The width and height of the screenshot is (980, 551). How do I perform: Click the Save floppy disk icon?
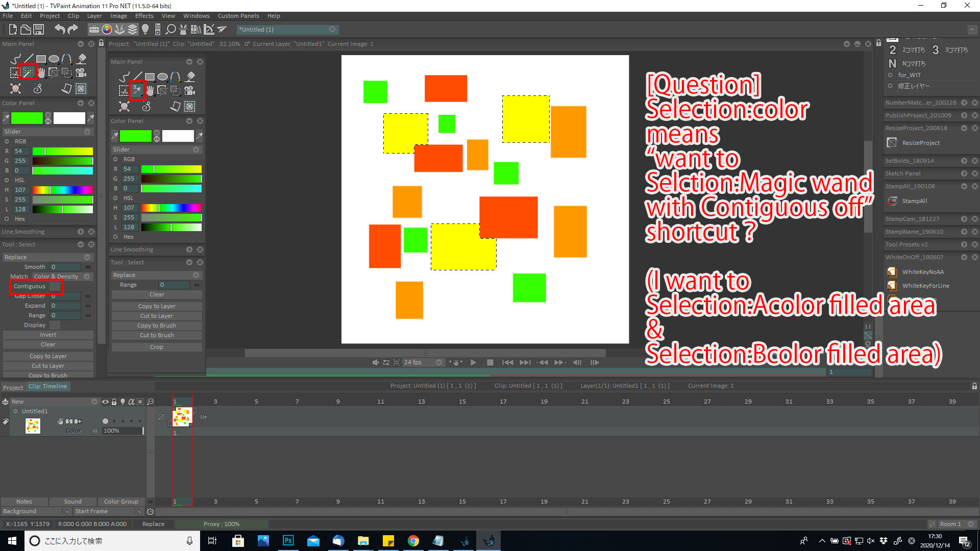tap(39, 29)
